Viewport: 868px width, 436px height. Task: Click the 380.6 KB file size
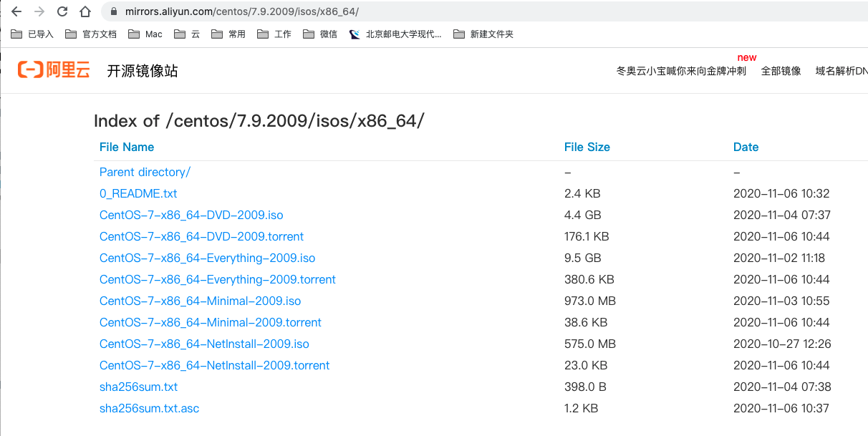[589, 279]
